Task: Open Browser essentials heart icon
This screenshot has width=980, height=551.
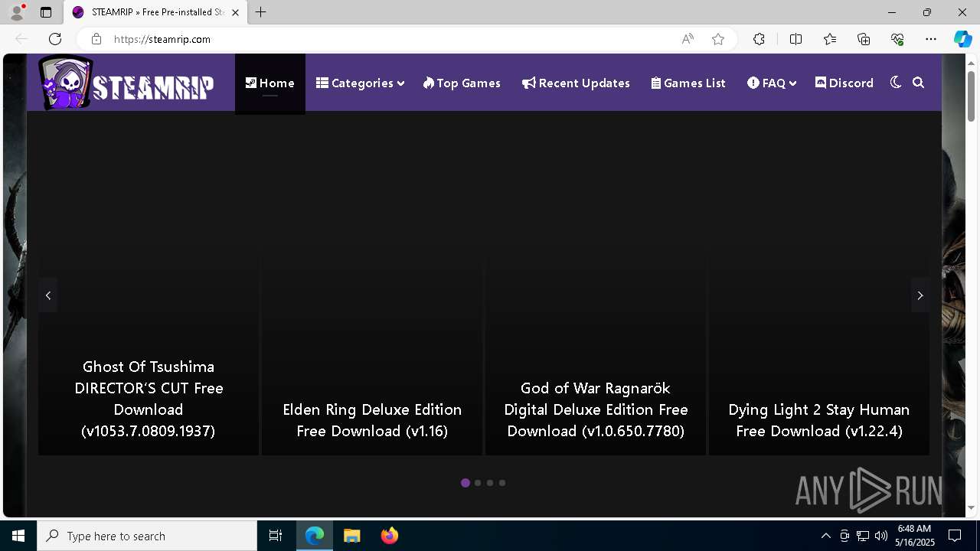Action: click(897, 39)
